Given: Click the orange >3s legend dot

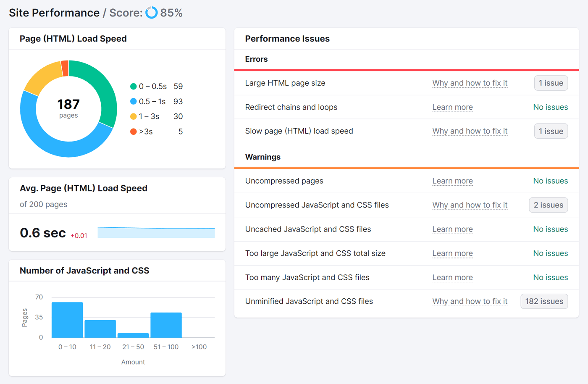Looking at the screenshot, I should [x=133, y=132].
